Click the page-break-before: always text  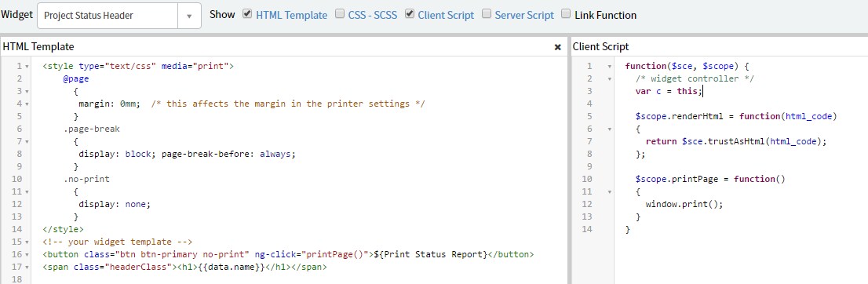coord(228,154)
